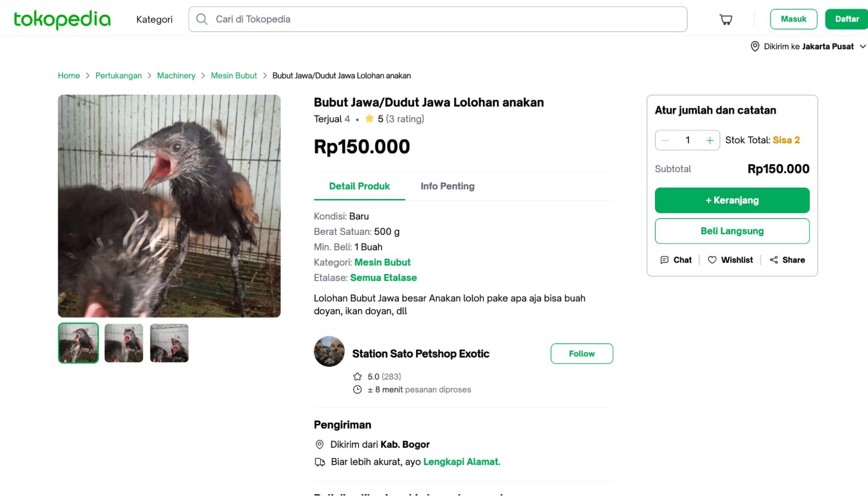Screen dimensions: 868x496
Task: Click the delivery truck icon under Pengiriman
Action: [320, 462]
